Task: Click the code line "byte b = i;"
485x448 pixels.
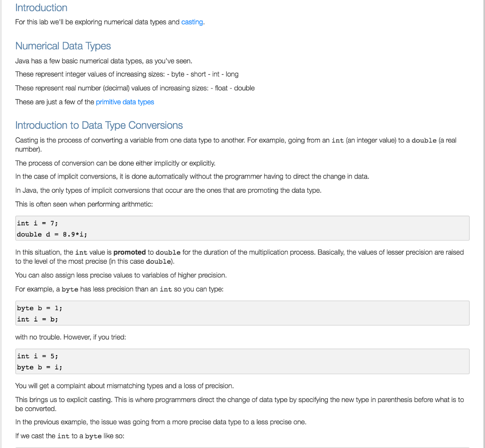Action: point(39,367)
